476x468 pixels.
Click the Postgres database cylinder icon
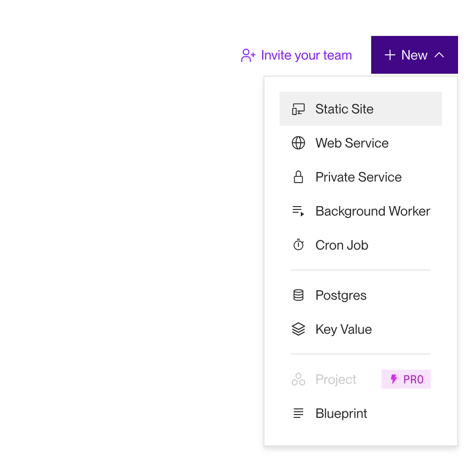pyautogui.click(x=298, y=295)
